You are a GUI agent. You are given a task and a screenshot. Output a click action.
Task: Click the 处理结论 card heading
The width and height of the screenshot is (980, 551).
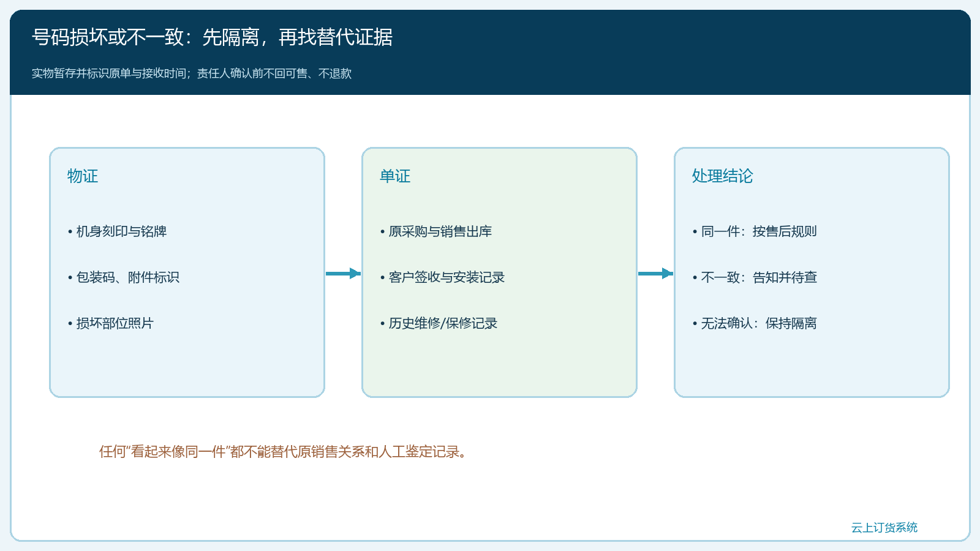723,176
